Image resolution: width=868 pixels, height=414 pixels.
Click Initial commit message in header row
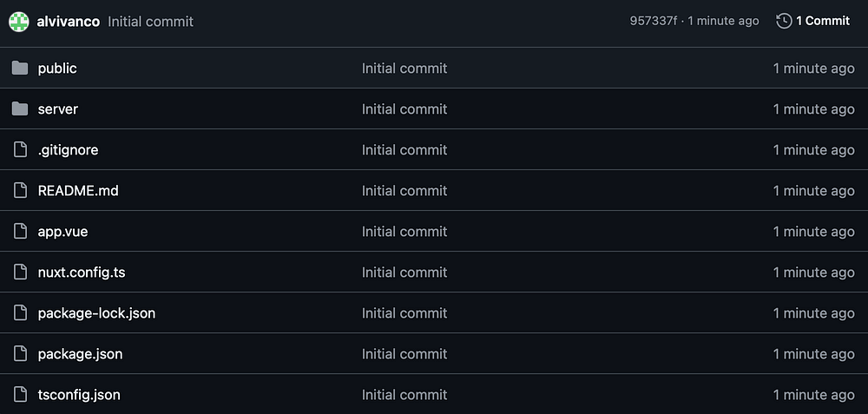[150, 21]
